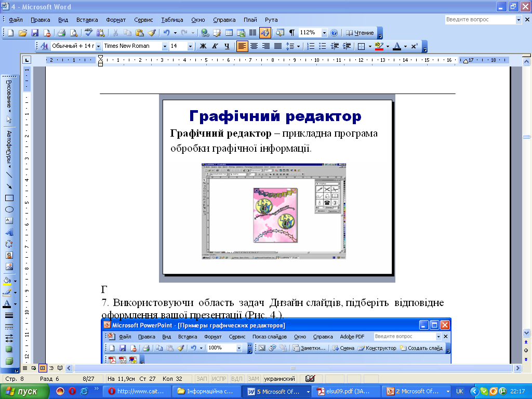Image resolution: width=532 pixels, height=399 pixels.
Task: Open the Вставка menu
Action: [x=87, y=20]
